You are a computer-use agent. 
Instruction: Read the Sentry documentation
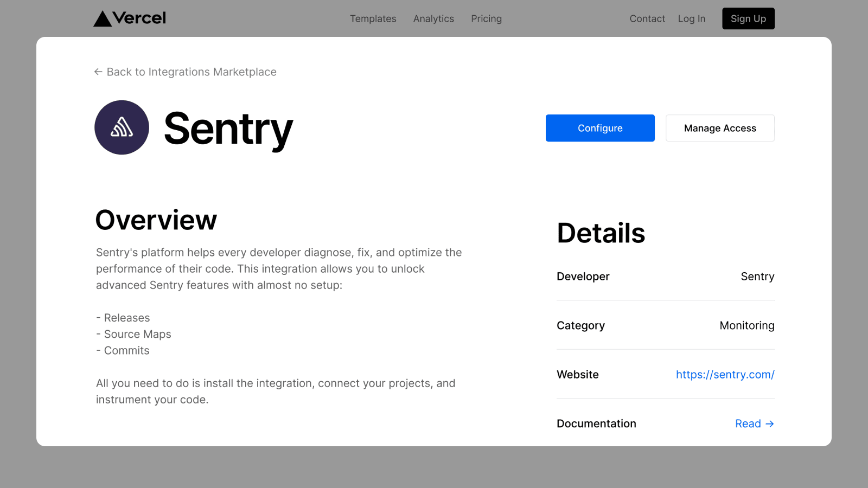(748, 423)
